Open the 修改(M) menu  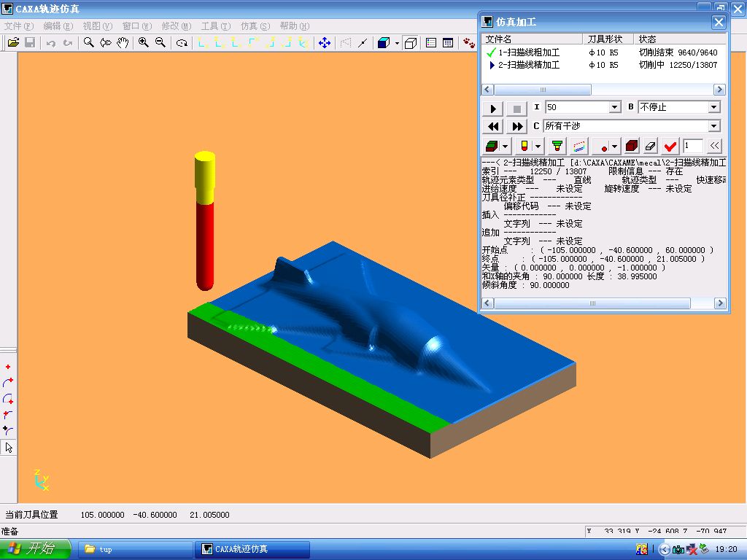point(177,26)
